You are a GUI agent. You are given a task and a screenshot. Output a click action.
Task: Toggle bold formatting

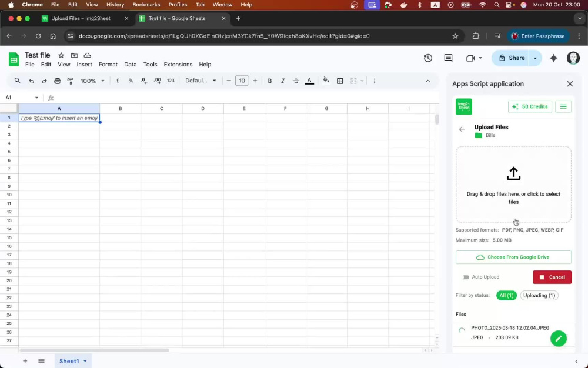coord(270,81)
